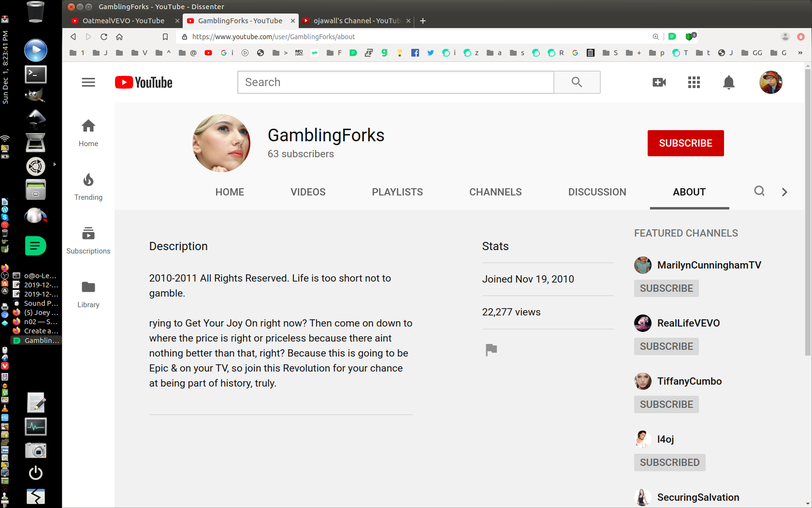Open the Facebook bookmark
The width and height of the screenshot is (812, 508).
point(415,53)
